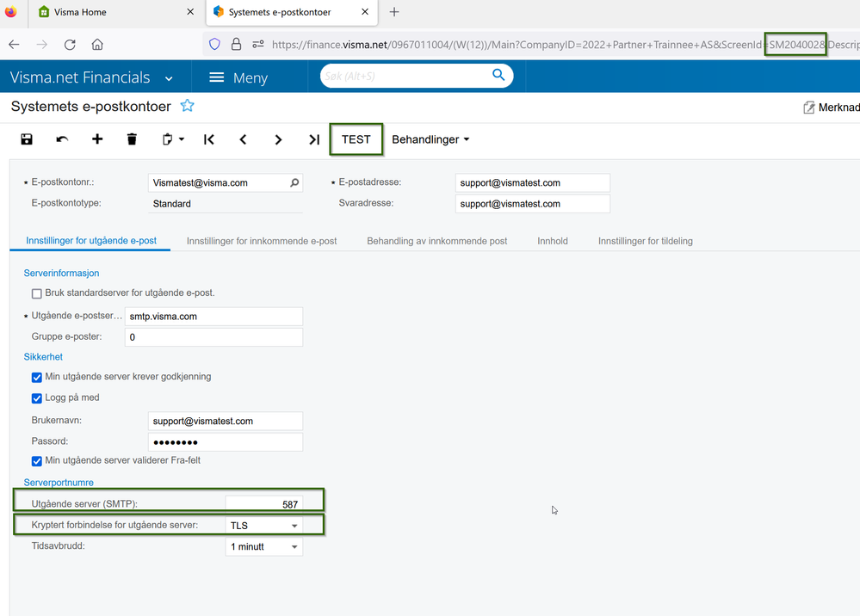The image size is (860, 616).
Task: Reload the page in the browser
Action: pos(70,45)
